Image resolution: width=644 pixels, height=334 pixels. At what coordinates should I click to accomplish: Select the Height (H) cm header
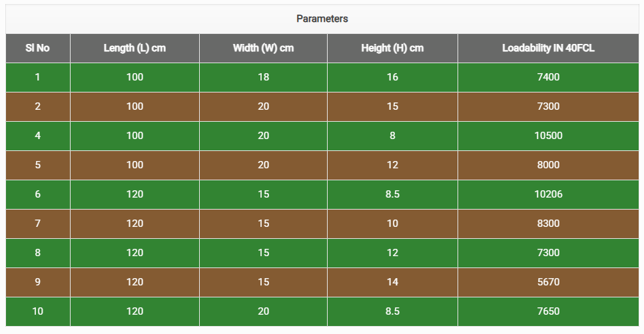click(x=392, y=48)
